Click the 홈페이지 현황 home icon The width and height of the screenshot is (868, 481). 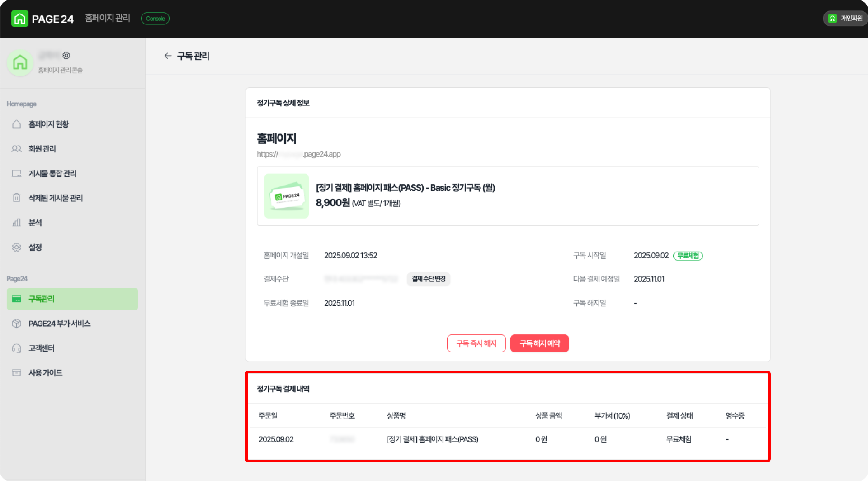click(17, 124)
